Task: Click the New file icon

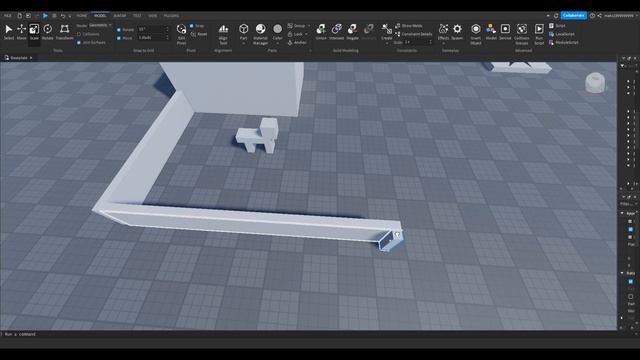Action: pyautogui.click(x=19, y=16)
